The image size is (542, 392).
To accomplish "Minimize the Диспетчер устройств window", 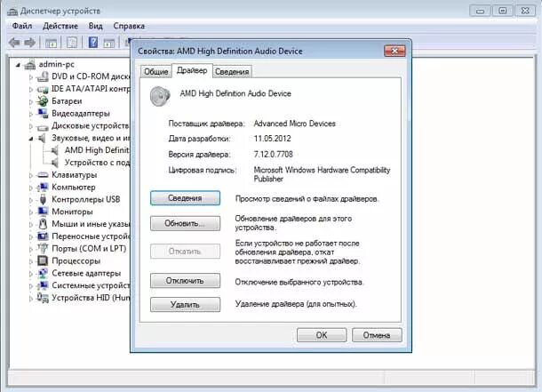I will pos(480,11).
